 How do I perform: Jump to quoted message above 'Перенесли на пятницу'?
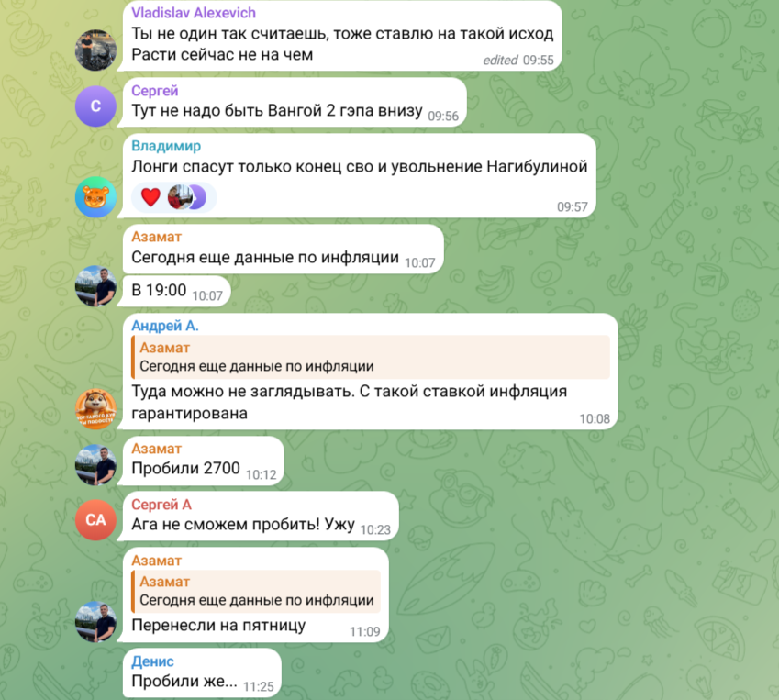point(256,591)
